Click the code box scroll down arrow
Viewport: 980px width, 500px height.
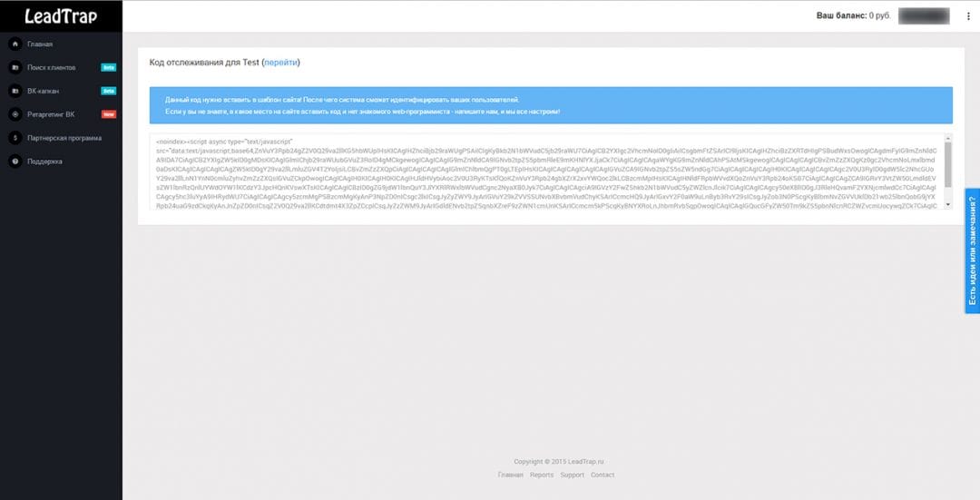pos(948,204)
